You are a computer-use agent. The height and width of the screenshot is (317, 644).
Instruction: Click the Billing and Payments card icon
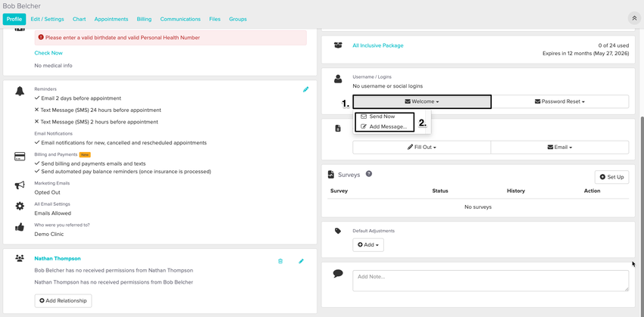pyautogui.click(x=20, y=157)
